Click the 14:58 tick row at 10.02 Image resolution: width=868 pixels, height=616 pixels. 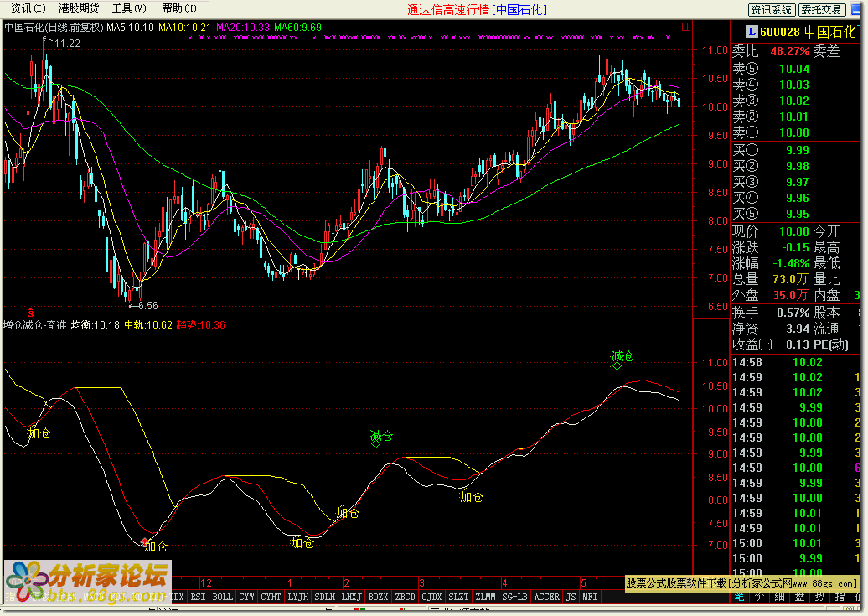[794, 362]
